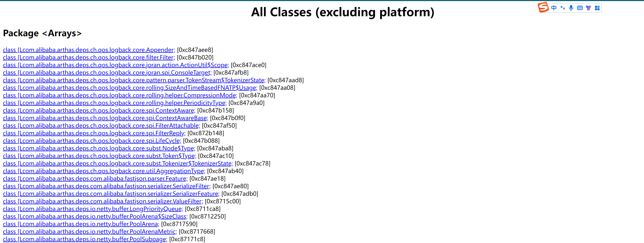This screenshot has width=644, height=243.
Task: Click the address text [0xc847aba8]
Action: click(x=215, y=148)
